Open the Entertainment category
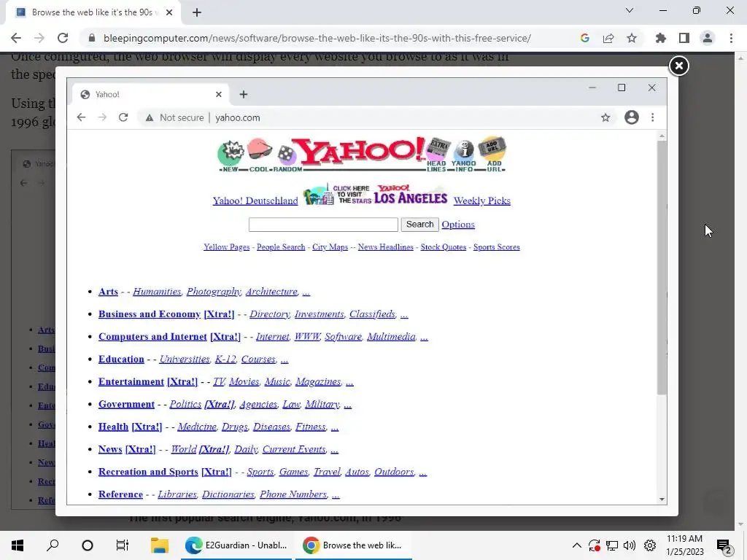747x560 pixels. coord(131,381)
